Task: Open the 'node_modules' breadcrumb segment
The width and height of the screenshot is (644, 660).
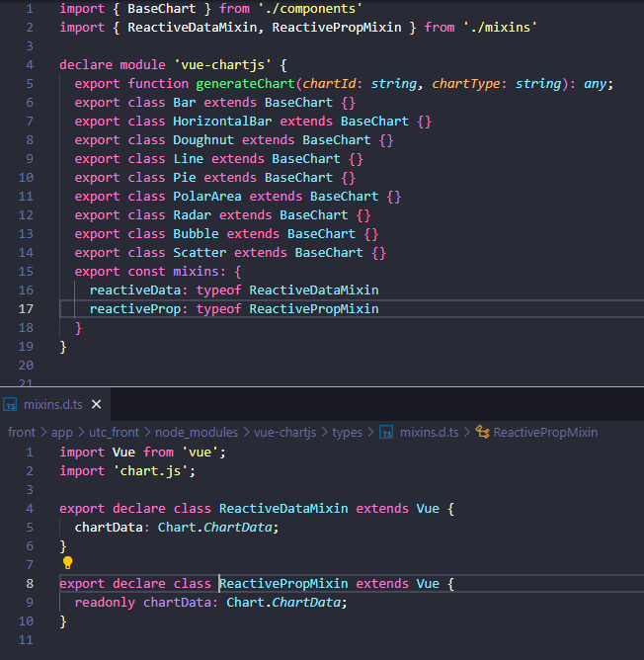Action: pyautogui.click(x=197, y=433)
